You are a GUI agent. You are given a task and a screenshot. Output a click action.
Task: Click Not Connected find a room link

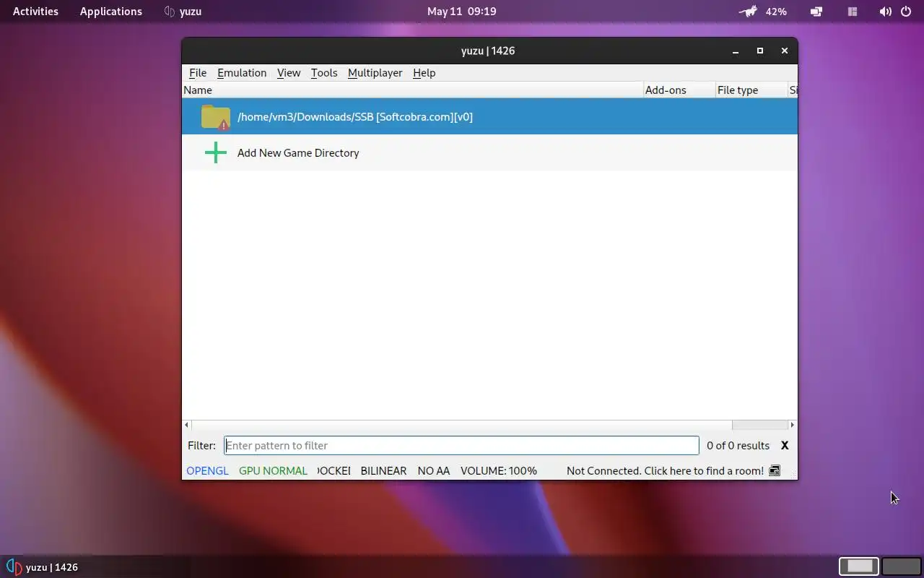point(665,471)
